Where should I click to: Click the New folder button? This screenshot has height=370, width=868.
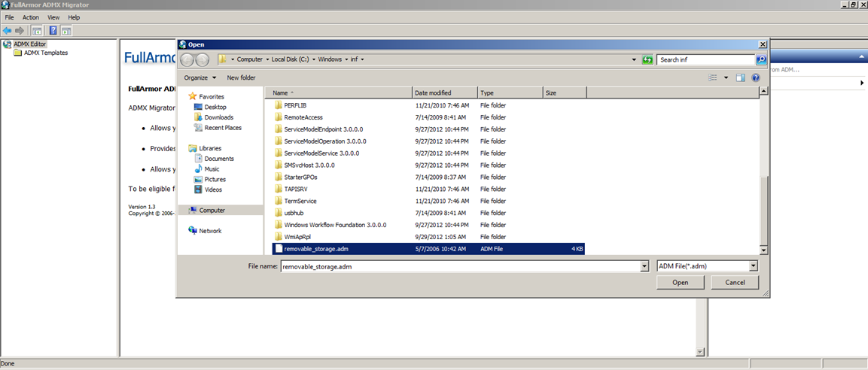click(x=242, y=78)
